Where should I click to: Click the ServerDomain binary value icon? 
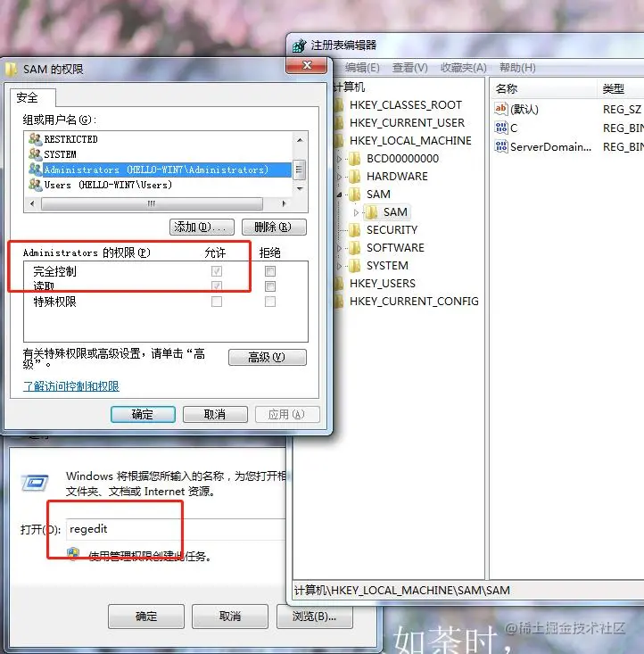tap(501, 146)
